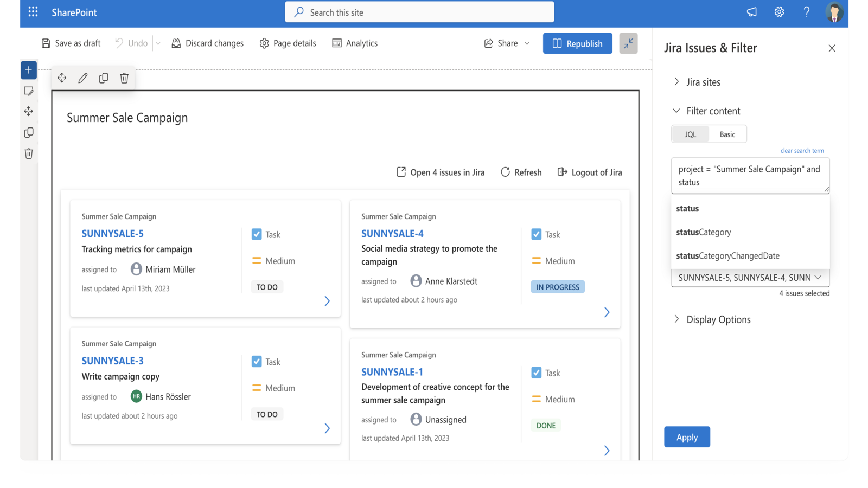Collapse the editing pane with shrink arrows icon

click(628, 43)
